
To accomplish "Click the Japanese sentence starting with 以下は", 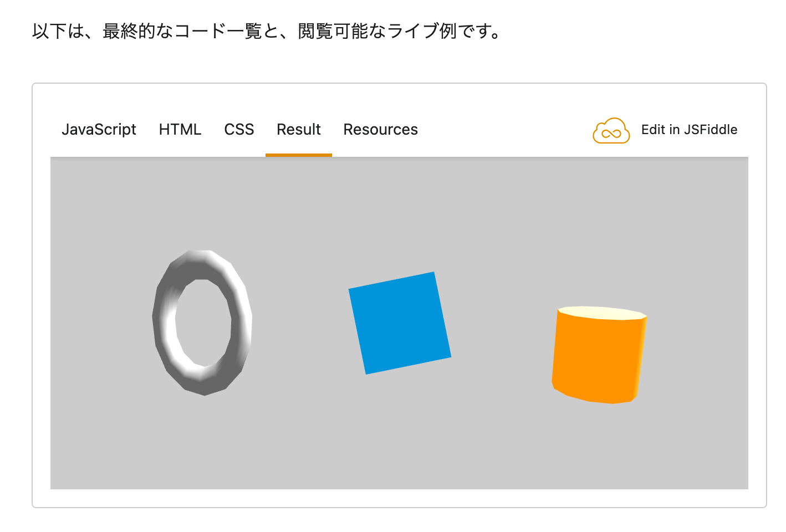I will coord(266,32).
